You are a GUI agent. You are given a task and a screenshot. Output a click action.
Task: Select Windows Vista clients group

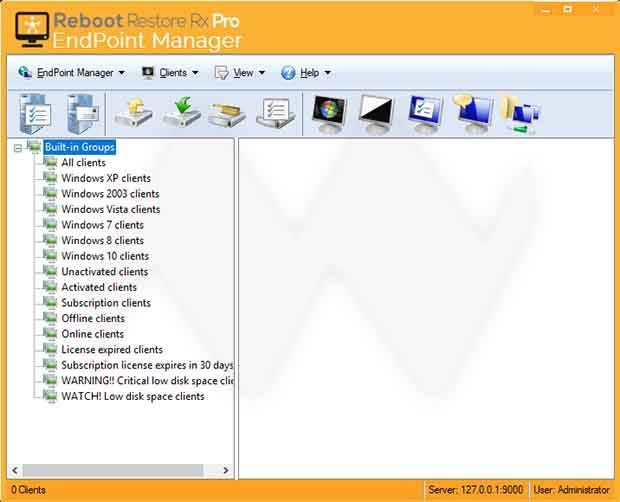[111, 209]
